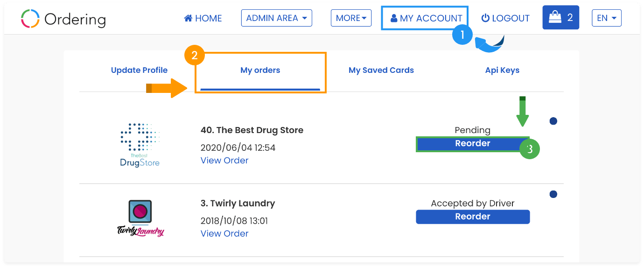Click the blue dot beside Twirly Laundry order
This screenshot has height=268, width=644.
(553, 194)
